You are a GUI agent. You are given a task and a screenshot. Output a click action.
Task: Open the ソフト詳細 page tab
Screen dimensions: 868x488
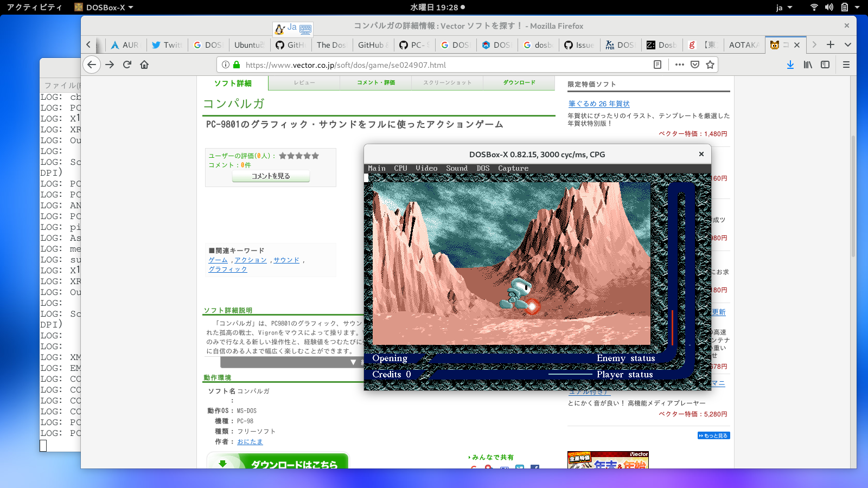(233, 83)
